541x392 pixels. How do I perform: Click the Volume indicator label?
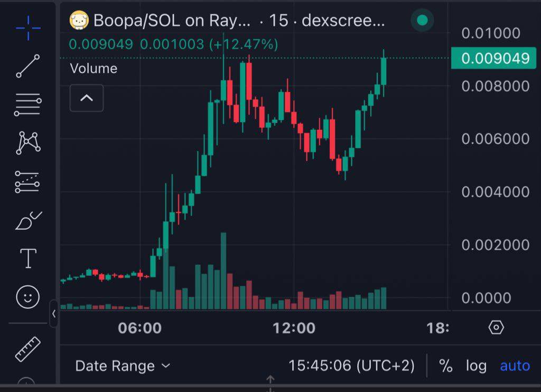tap(94, 68)
